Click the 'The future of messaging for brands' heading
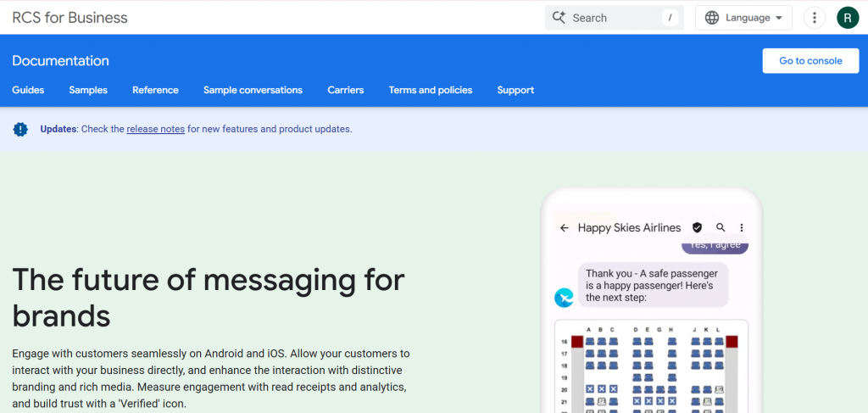This screenshot has width=868, height=413. (209, 298)
